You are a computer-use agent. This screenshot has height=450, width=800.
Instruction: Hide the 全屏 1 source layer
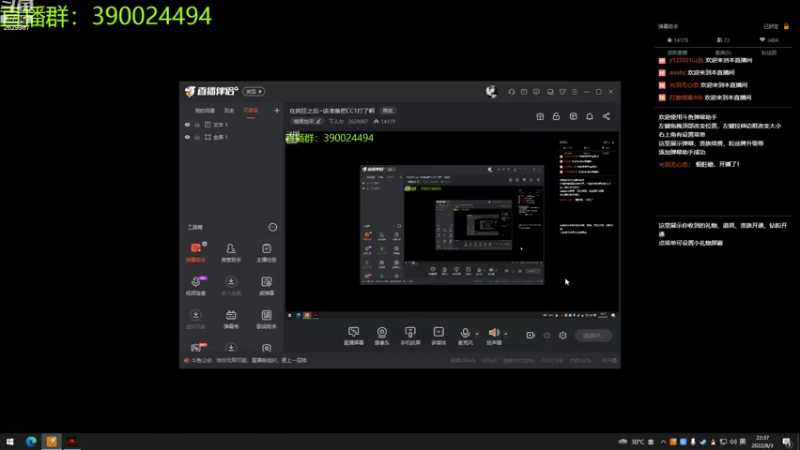click(187, 137)
